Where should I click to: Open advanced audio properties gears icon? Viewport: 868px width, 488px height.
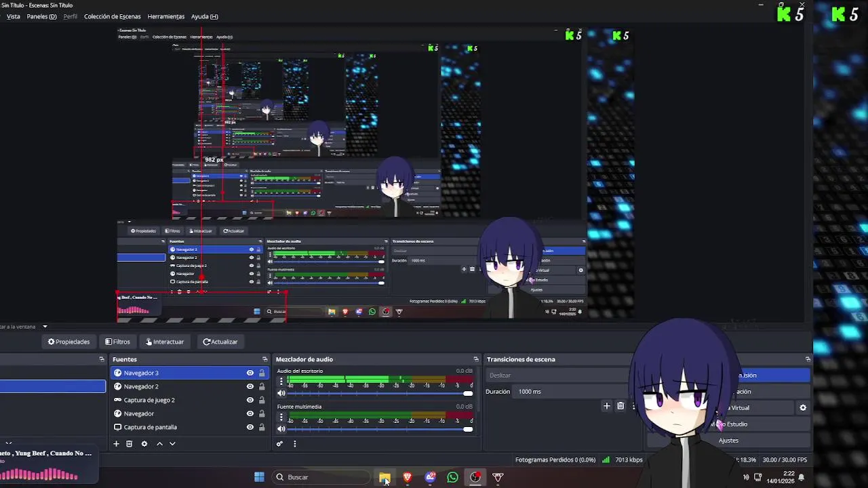click(x=279, y=444)
